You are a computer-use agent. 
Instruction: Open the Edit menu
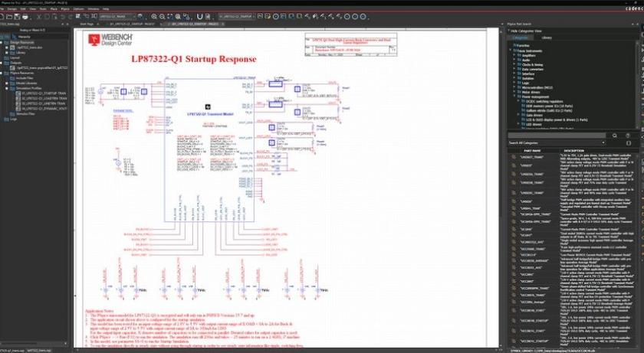coord(23,8)
